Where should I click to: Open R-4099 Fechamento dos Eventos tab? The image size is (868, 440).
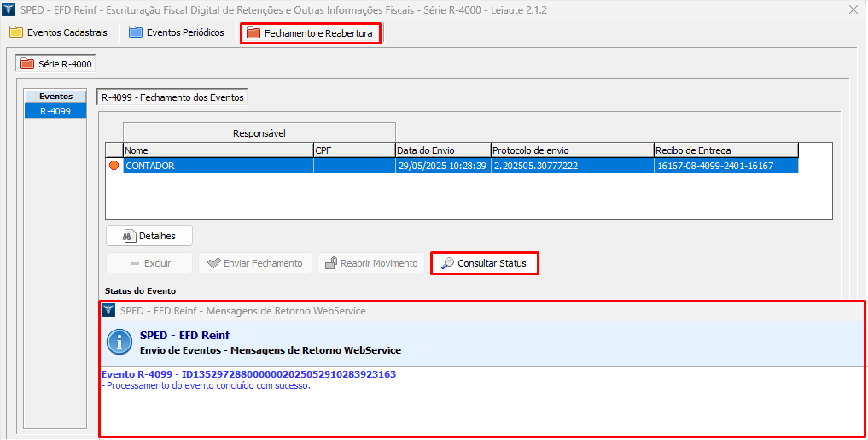pos(172,97)
